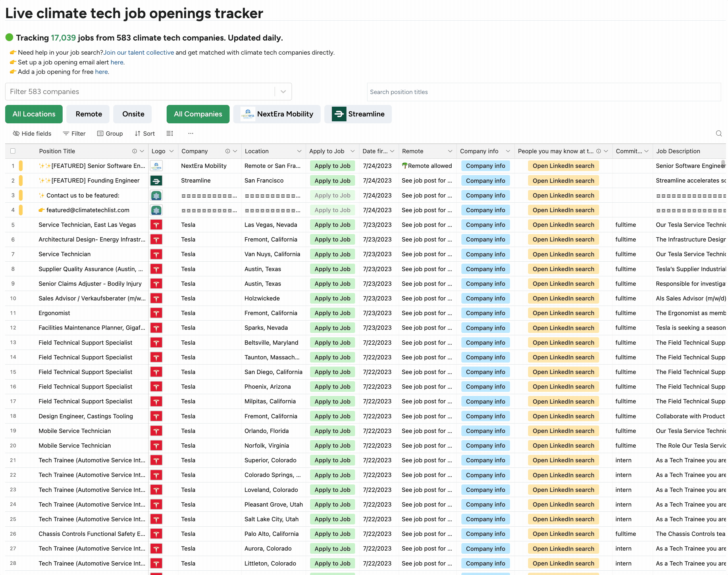Viewport: 728px width, 575px height.
Task: Expand the Company column menu arrow
Action: 235,151
